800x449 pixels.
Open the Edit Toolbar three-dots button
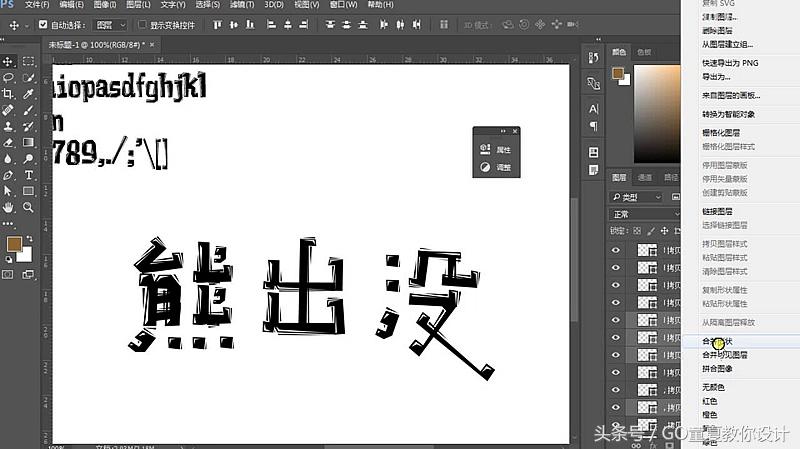(x=8, y=223)
